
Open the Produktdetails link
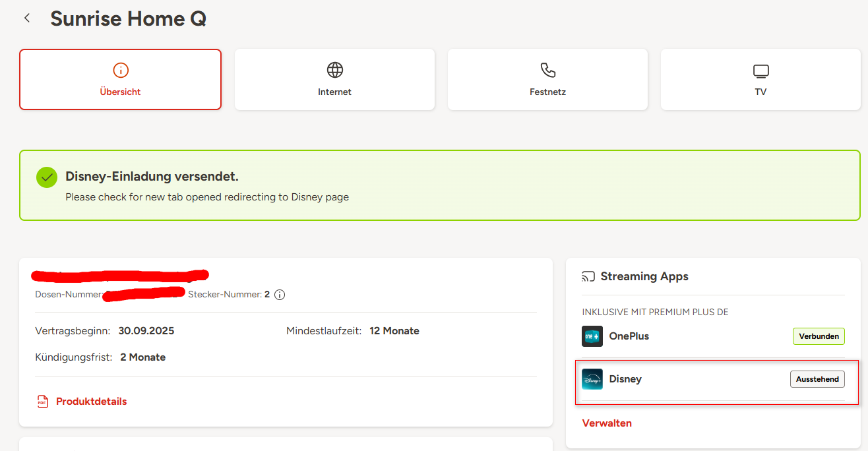click(x=91, y=402)
